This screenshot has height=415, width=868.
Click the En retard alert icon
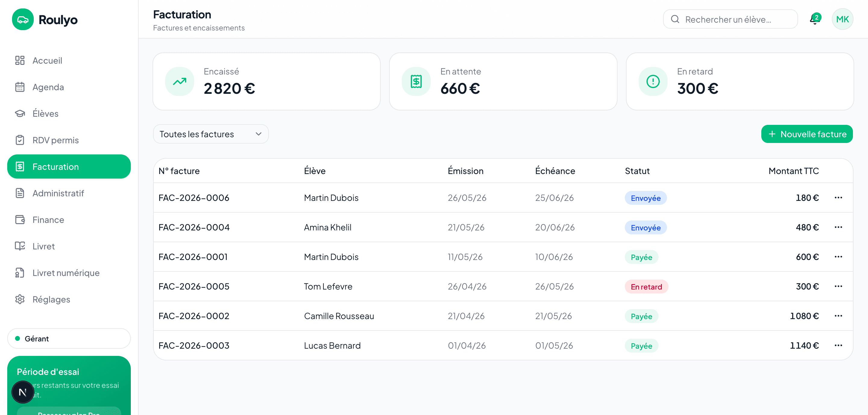pyautogui.click(x=653, y=81)
